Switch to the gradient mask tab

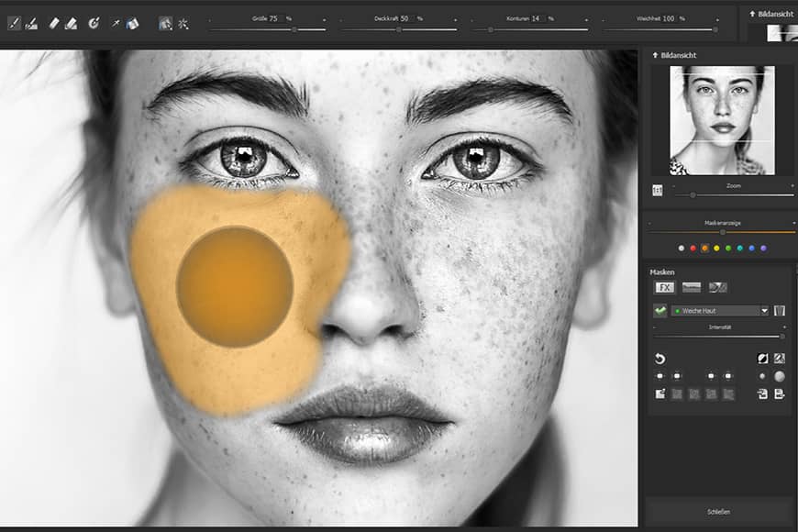click(691, 288)
